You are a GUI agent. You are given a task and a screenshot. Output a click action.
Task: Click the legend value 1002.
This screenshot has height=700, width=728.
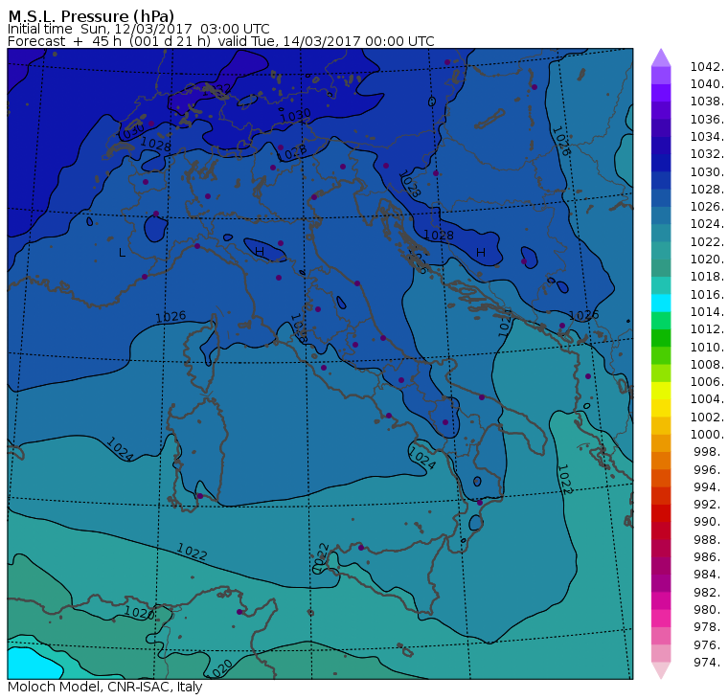707,417
